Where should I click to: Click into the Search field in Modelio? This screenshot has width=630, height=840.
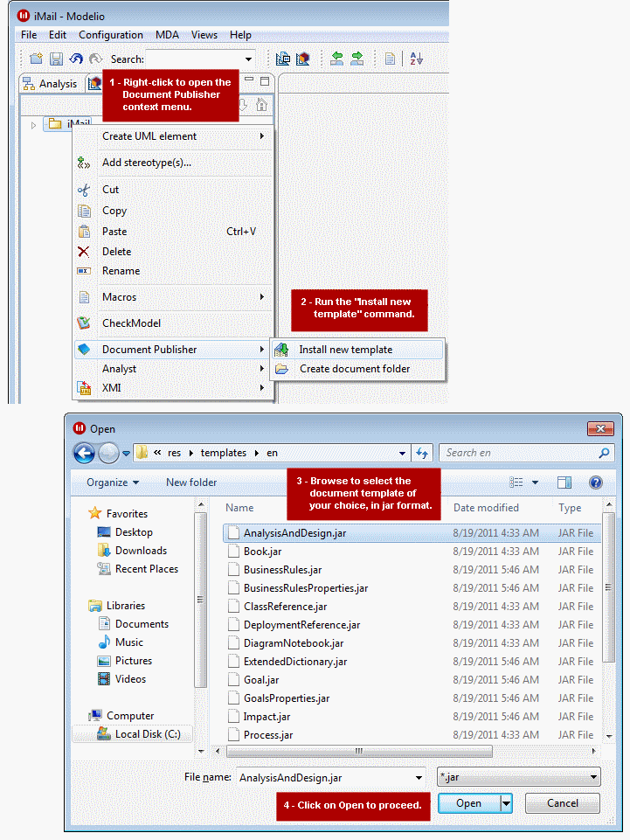[194, 59]
